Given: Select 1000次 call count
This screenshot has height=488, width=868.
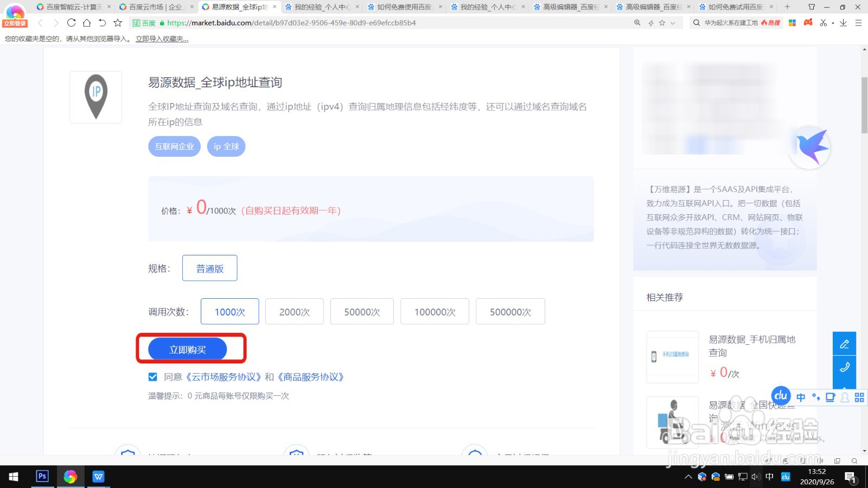Looking at the screenshot, I should tap(229, 312).
